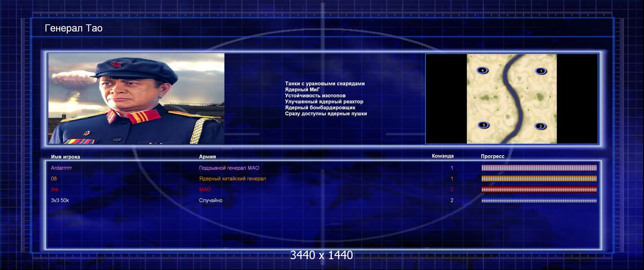Click red team number in 'the' row
The width and height of the screenshot is (644, 270).
pyautogui.click(x=452, y=189)
